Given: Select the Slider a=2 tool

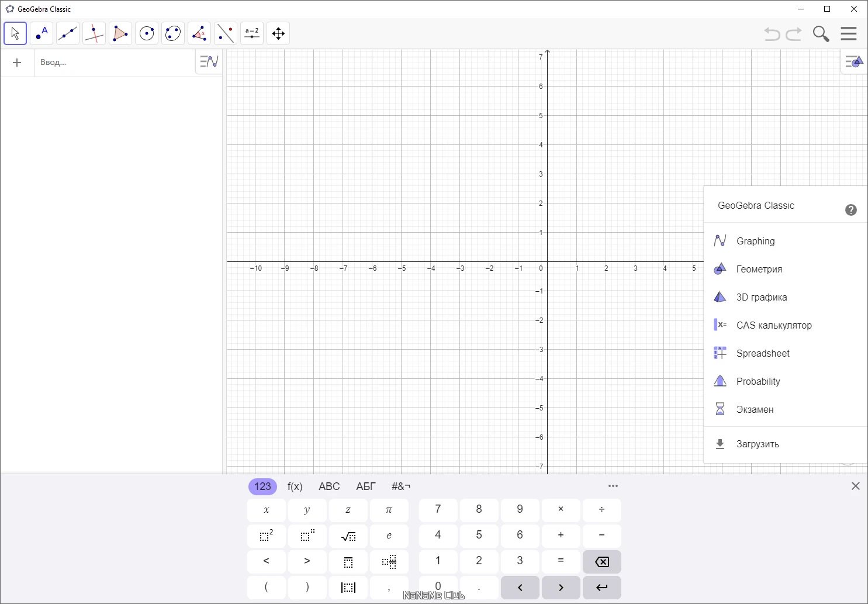Looking at the screenshot, I should pyautogui.click(x=252, y=33).
